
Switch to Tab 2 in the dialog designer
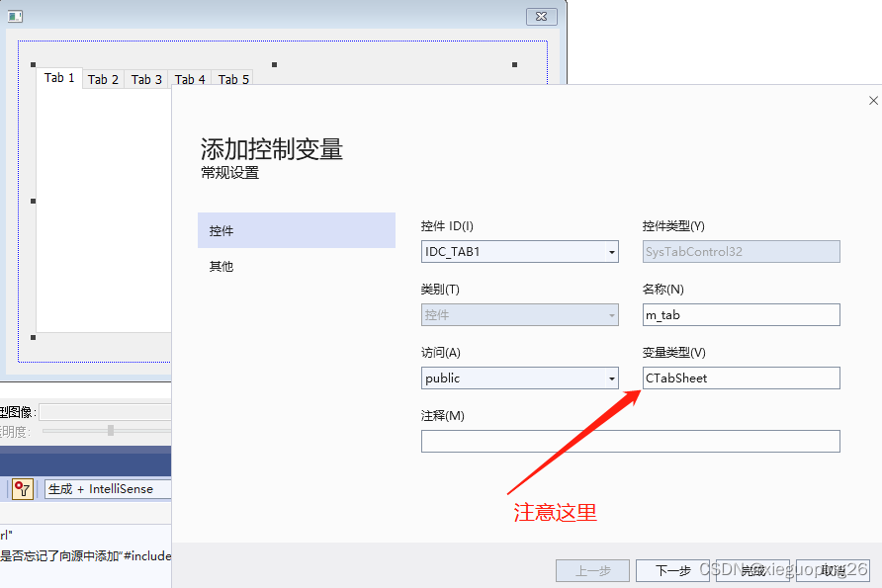tap(103, 80)
